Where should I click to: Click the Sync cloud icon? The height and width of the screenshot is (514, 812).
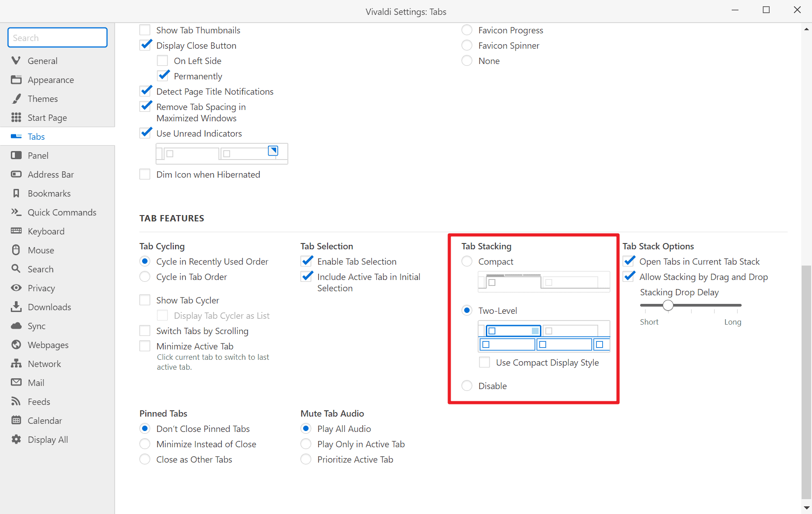tap(16, 326)
